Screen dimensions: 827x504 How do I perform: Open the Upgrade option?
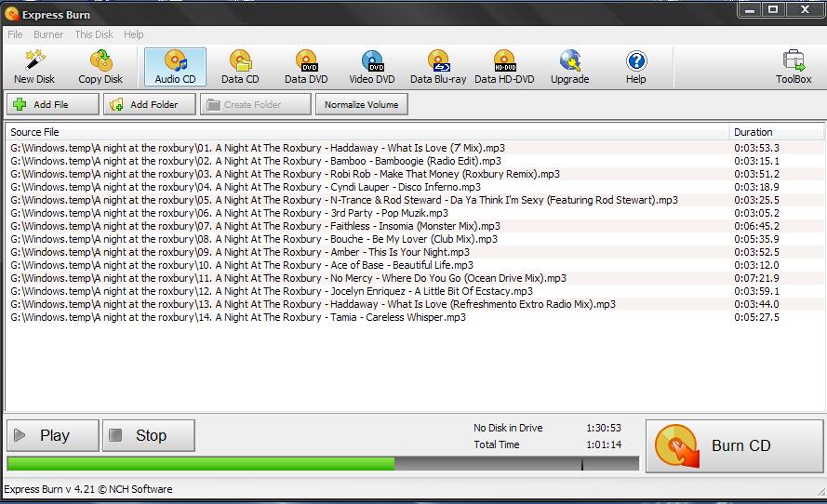point(569,68)
